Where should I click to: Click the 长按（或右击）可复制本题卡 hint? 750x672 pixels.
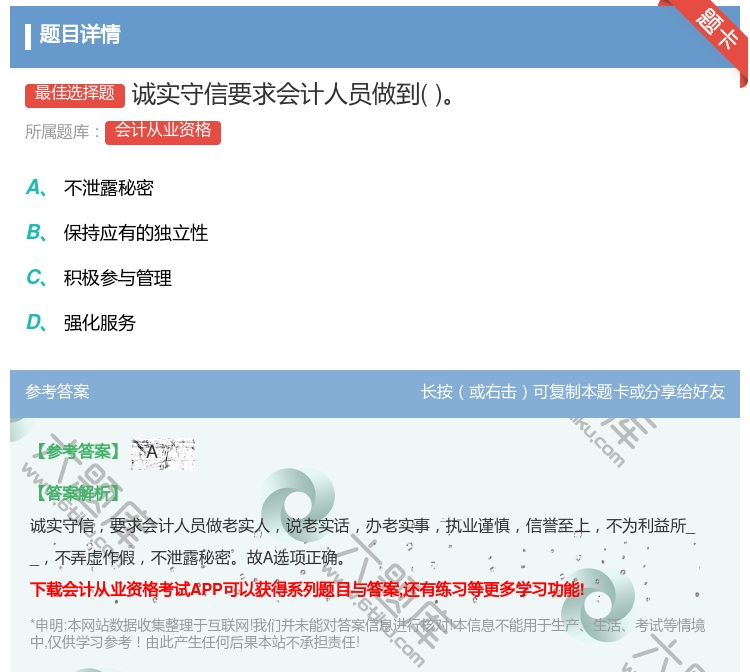pos(573,392)
